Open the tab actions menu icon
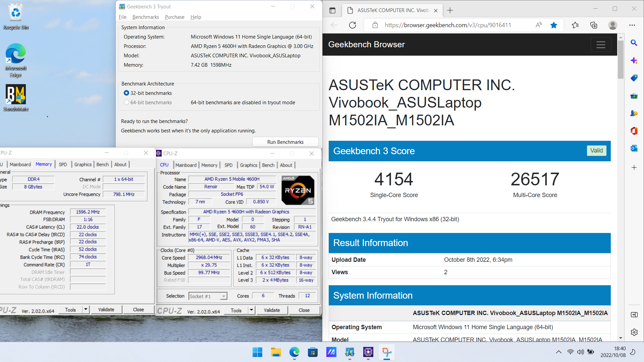Viewport: 644px width, 362px height. (x=332, y=10)
